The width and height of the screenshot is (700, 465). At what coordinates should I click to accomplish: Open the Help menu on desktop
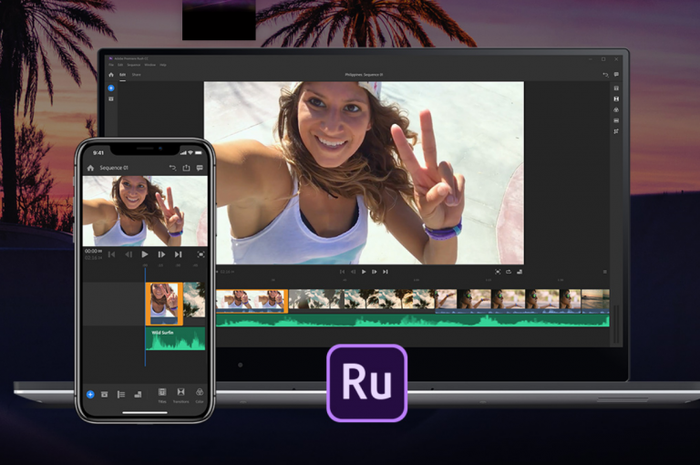[x=163, y=65]
